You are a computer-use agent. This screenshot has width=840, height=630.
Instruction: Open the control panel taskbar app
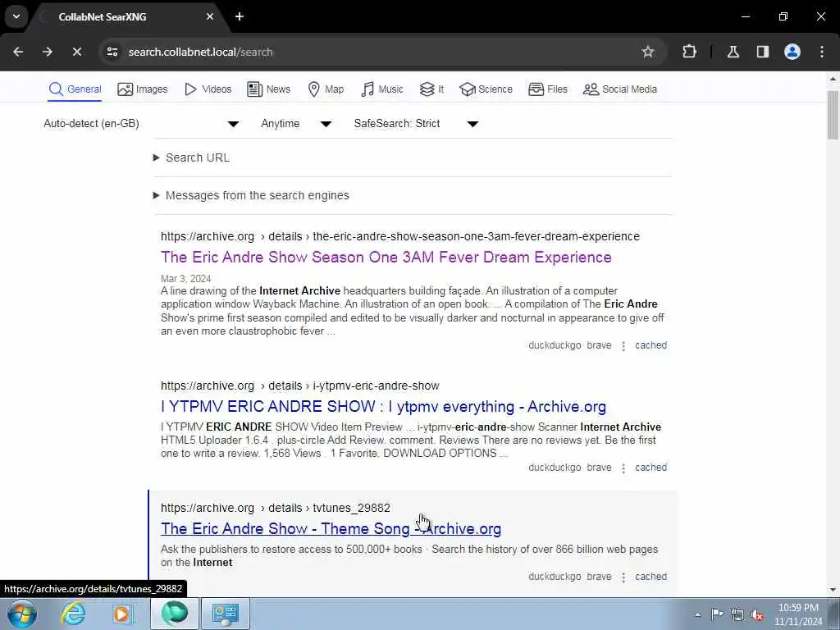click(225, 614)
